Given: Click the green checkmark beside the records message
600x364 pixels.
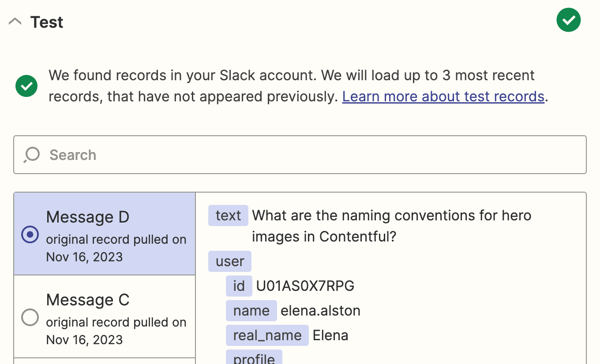Looking at the screenshot, I should [26, 85].
